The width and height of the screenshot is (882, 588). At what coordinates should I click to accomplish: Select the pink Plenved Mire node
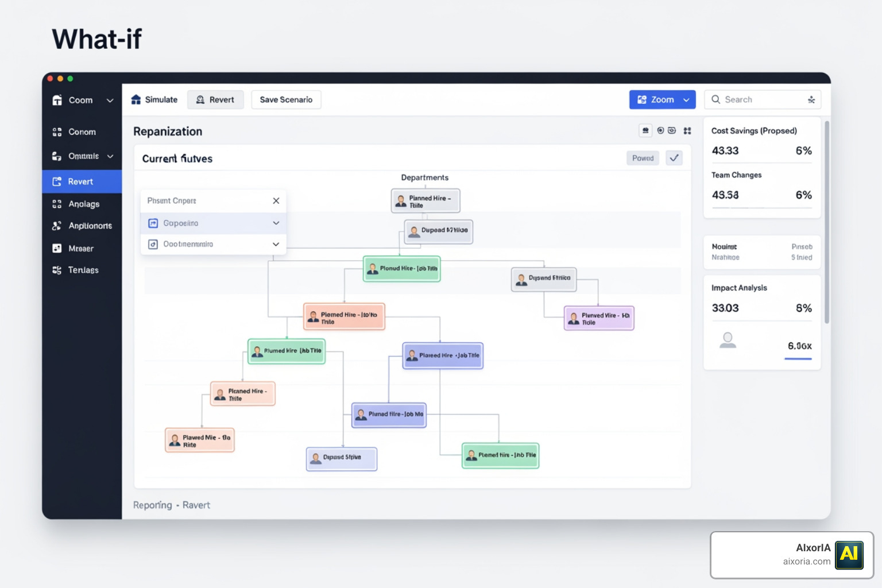click(x=599, y=318)
